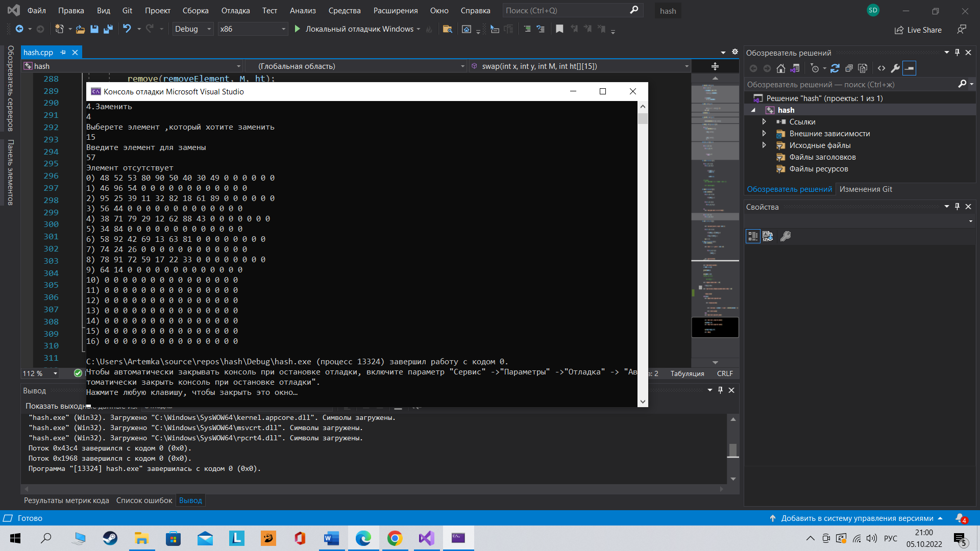Click the debug console vertical scrollbar

coord(643,254)
